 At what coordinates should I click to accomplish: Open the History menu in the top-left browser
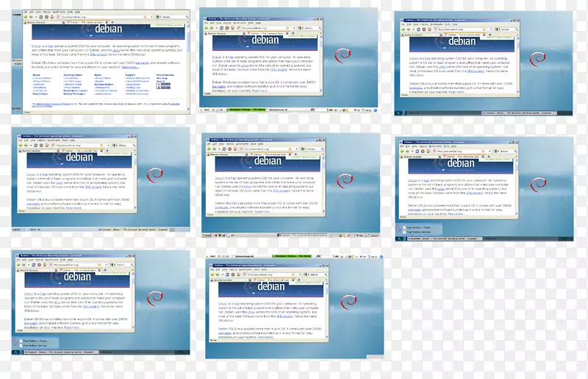click(46, 11)
